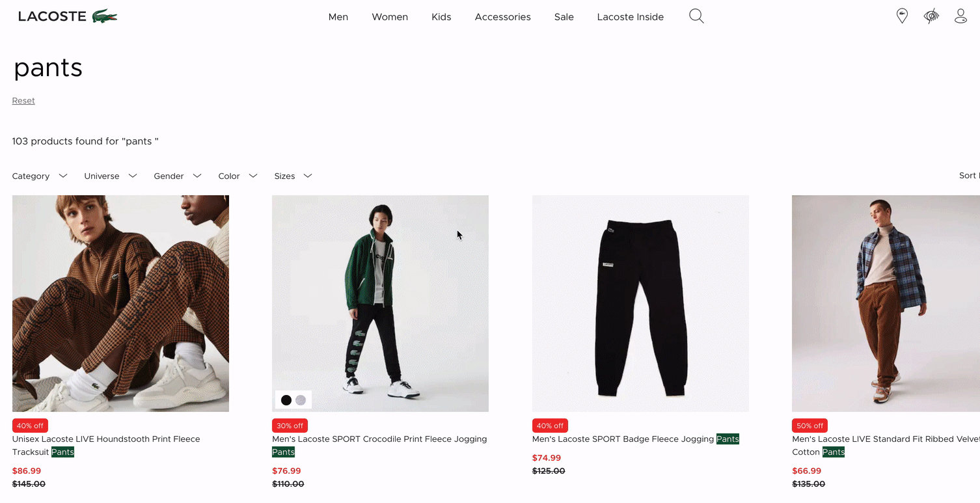Open the user account icon
The height and width of the screenshot is (503, 980).
click(x=960, y=16)
